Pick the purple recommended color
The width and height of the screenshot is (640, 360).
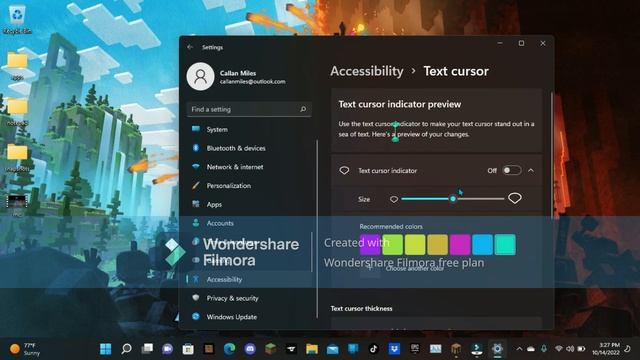tap(370, 244)
